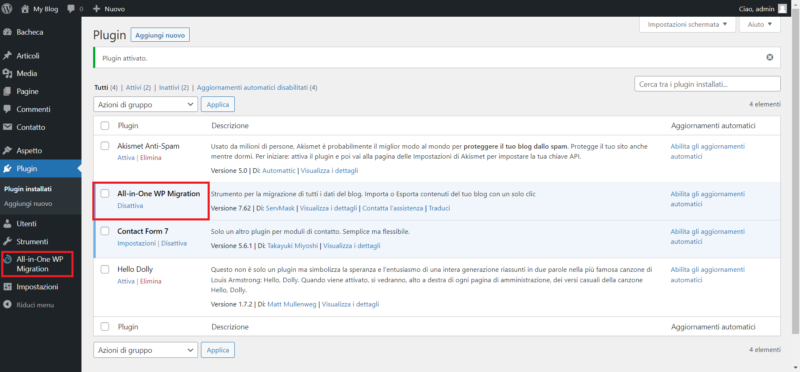View Akismet details via Visualizza i dettagli

329,170
